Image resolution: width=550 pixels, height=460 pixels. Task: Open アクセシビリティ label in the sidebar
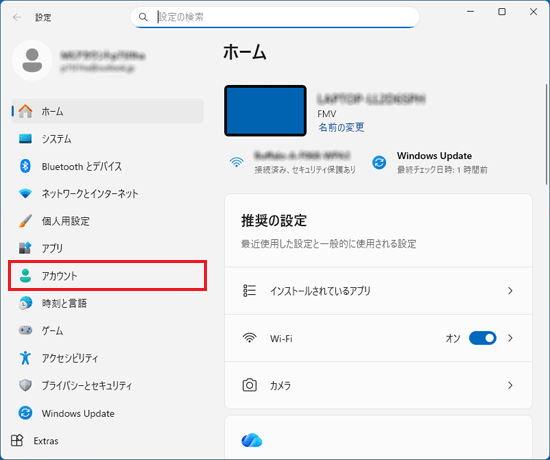click(x=70, y=358)
